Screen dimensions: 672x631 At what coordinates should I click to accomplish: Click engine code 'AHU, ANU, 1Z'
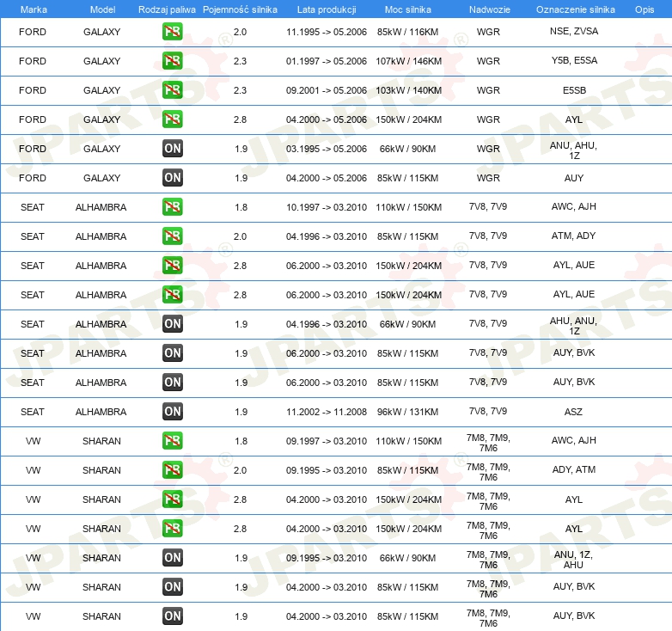click(573, 325)
